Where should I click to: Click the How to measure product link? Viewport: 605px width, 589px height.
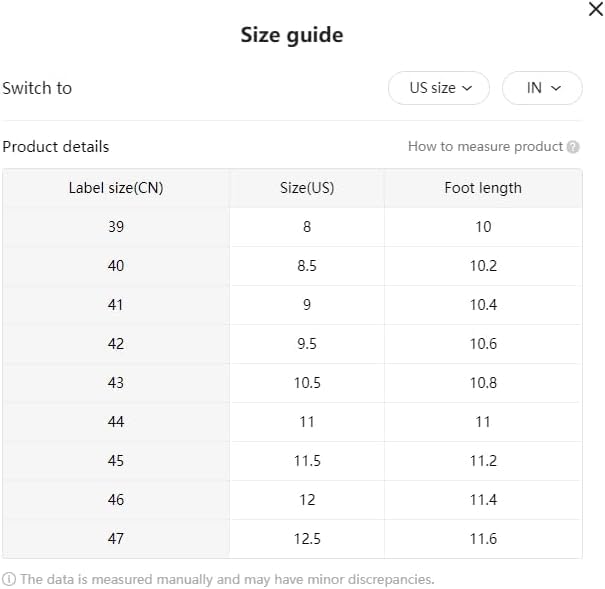(x=485, y=146)
